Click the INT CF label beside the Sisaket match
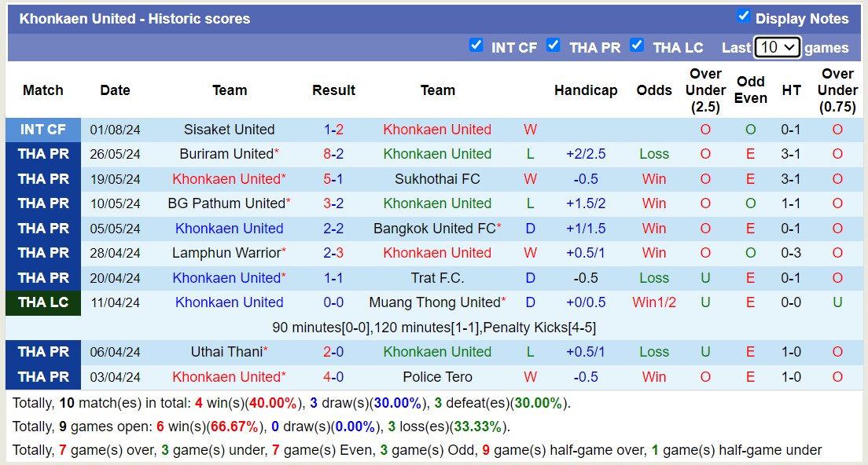Screen dimensions: 868x465 [42, 129]
